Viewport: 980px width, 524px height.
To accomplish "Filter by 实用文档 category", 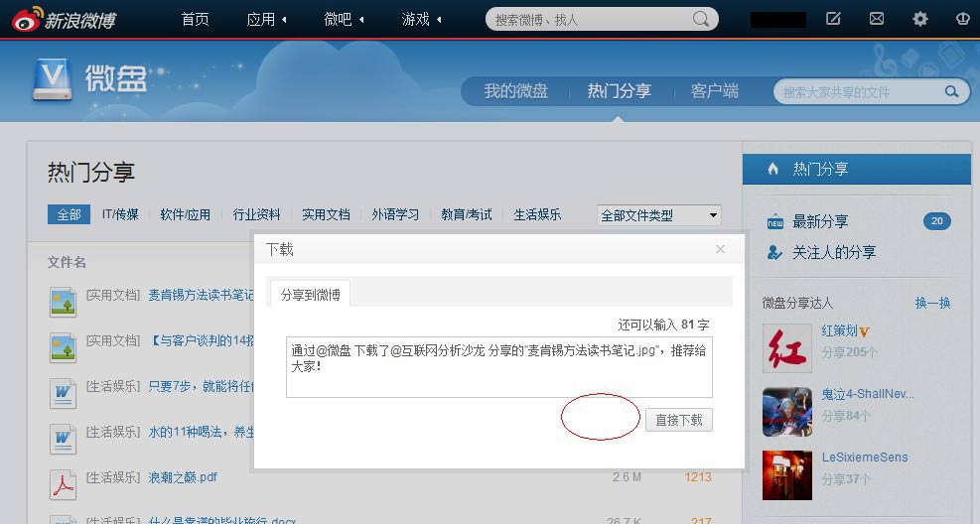I will pyautogui.click(x=326, y=214).
